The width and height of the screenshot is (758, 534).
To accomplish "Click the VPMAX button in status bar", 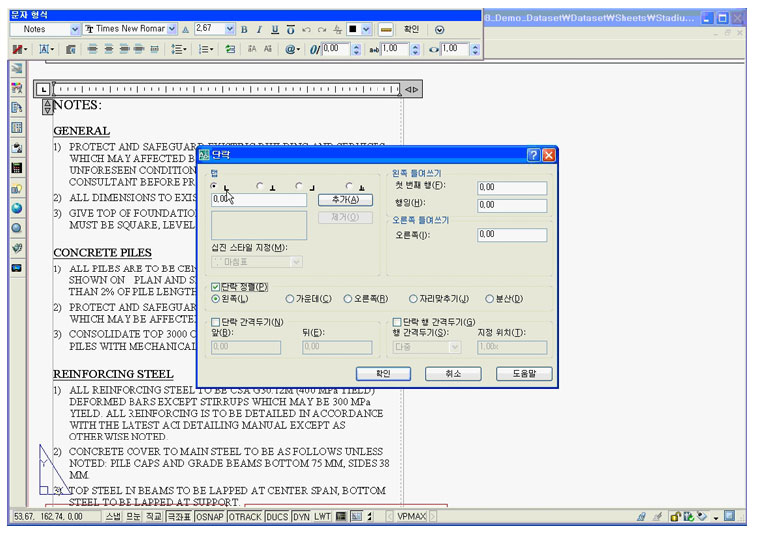I will coord(411,517).
